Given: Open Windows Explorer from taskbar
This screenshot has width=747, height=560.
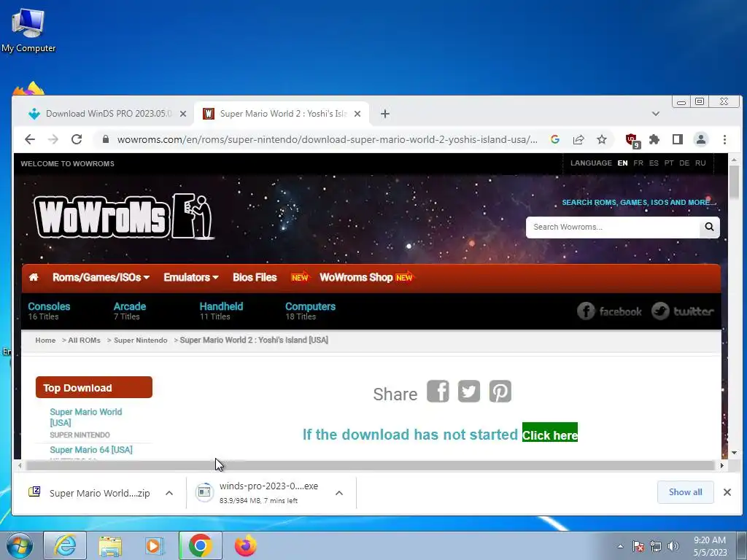Looking at the screenshot, I should (x=110, y=545).
